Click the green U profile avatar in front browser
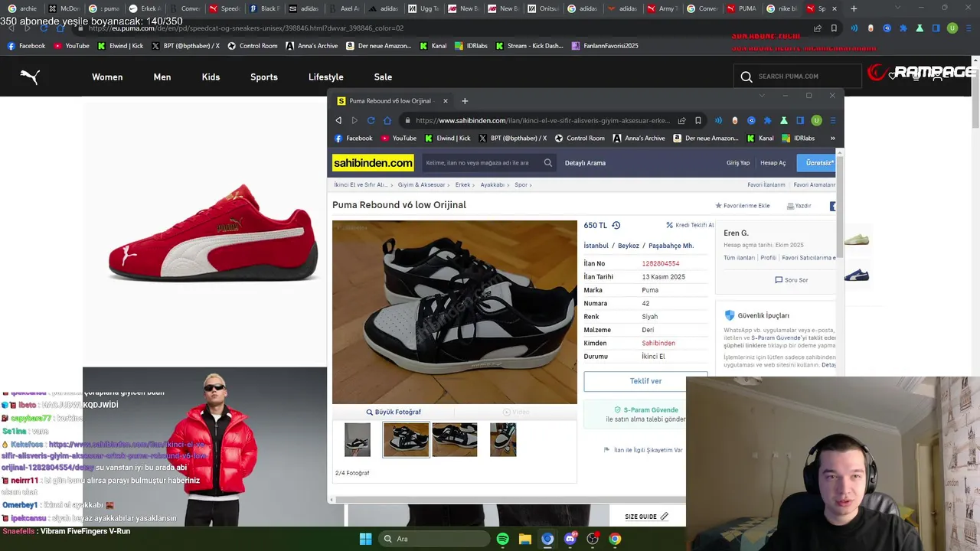Screen dimensions: 980x551 pos(816,120)
